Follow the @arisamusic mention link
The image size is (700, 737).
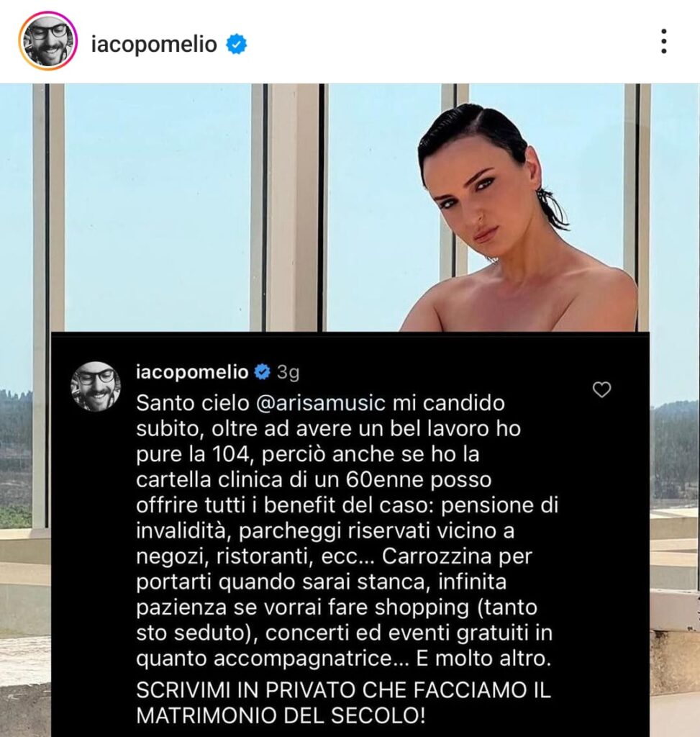coord(321,403)
